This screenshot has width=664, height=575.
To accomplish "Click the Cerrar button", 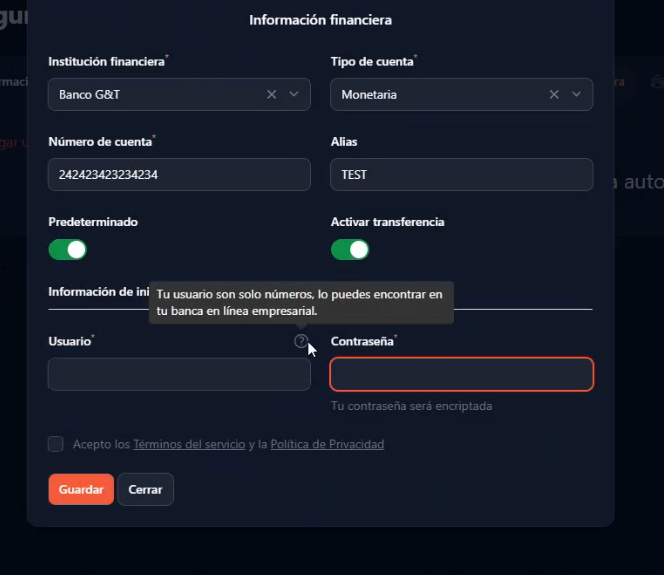I will tap(145, 489).
